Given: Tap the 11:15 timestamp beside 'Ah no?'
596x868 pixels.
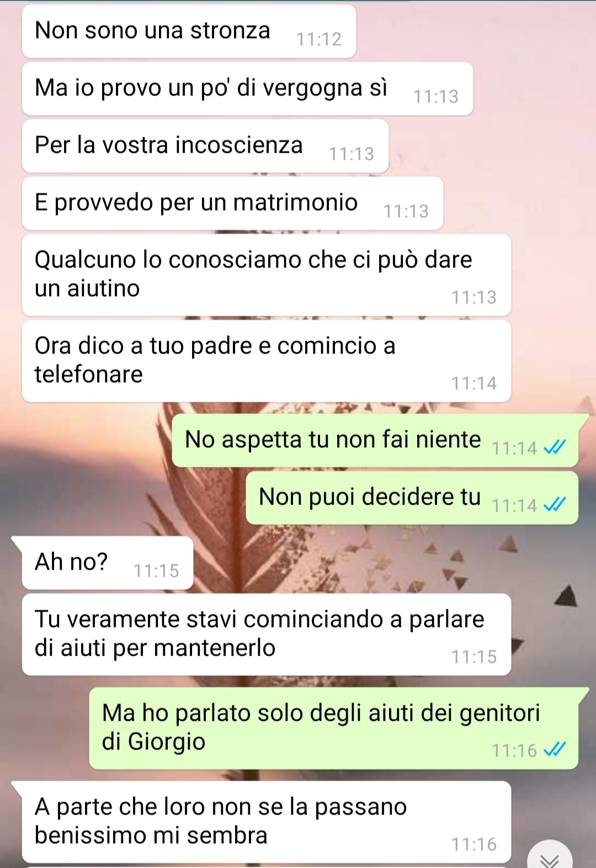Looking at the screenshot, I should pos(156,571).
